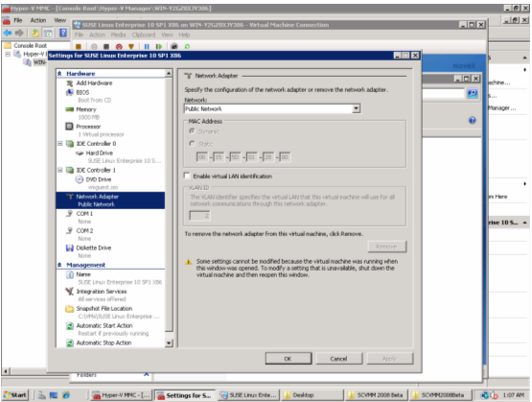Image resolution: width=532 pixels, height=402 pixels.
Task: Select BIOS in hardware list
Action: 78,93
